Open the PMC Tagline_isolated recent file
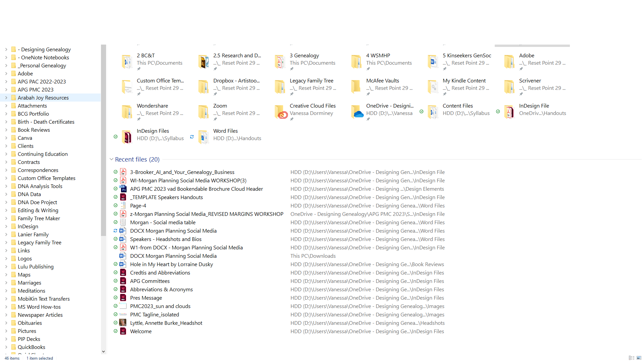This screenshot has height=362, width=644. (154, 314)
